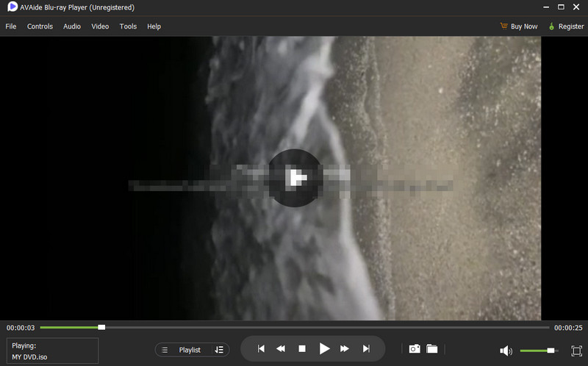Take a snapshot with camera icon
Screen dimensions: 588x366
coord(415,349)
